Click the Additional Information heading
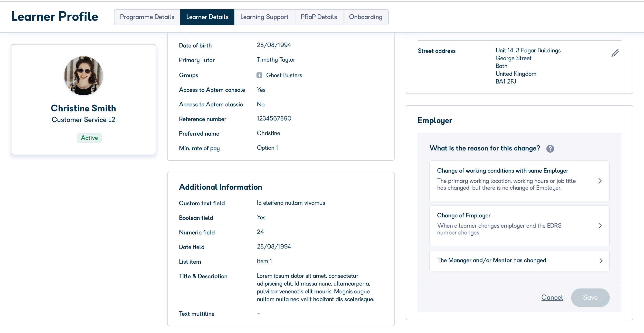The height and width of the screenshot is (333, 644). [220, 187]
